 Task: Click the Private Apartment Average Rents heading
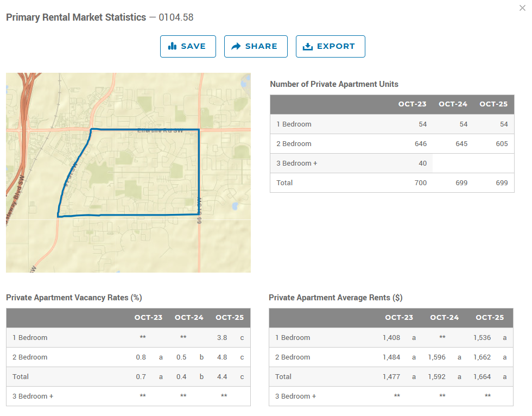(x=335, y=298)
